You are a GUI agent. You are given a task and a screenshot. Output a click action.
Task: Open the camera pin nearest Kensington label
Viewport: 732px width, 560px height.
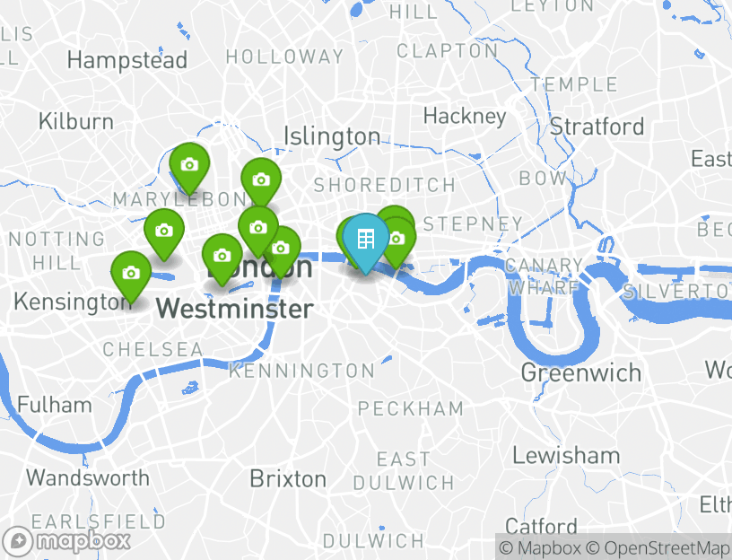click(131, 273)
